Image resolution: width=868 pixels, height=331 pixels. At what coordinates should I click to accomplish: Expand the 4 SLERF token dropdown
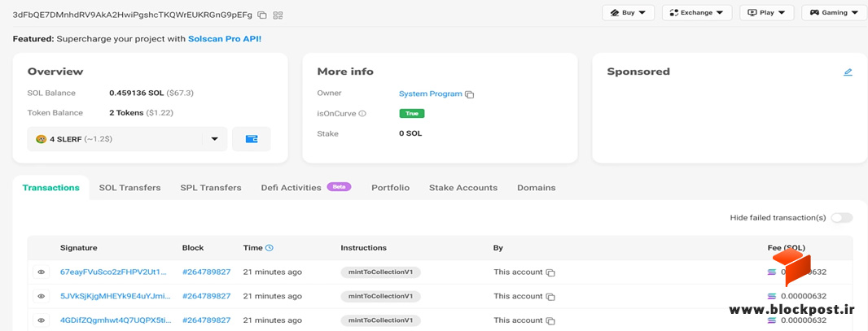coord(215,139)
